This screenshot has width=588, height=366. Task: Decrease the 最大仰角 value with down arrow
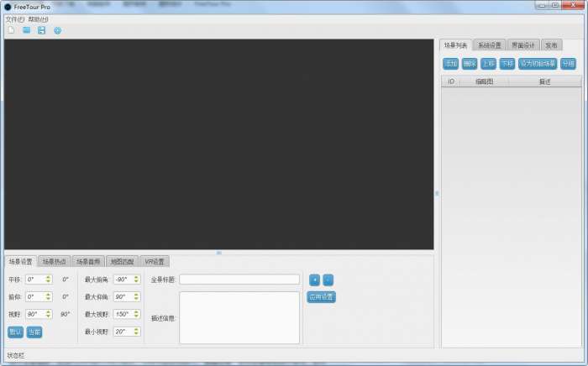(x=136, y=299)
